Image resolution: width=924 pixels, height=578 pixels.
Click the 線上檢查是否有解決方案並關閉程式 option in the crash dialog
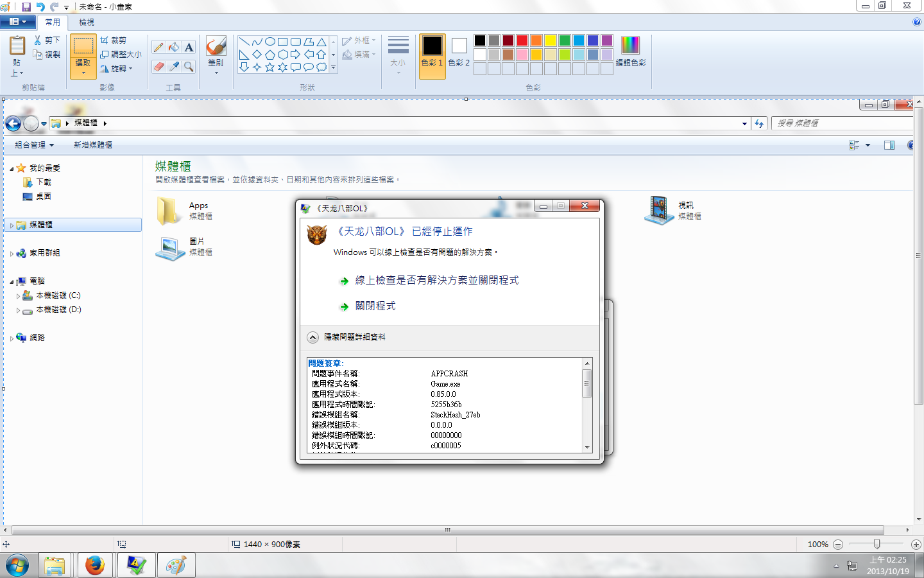pyautogui.click(x=437, y=281)
